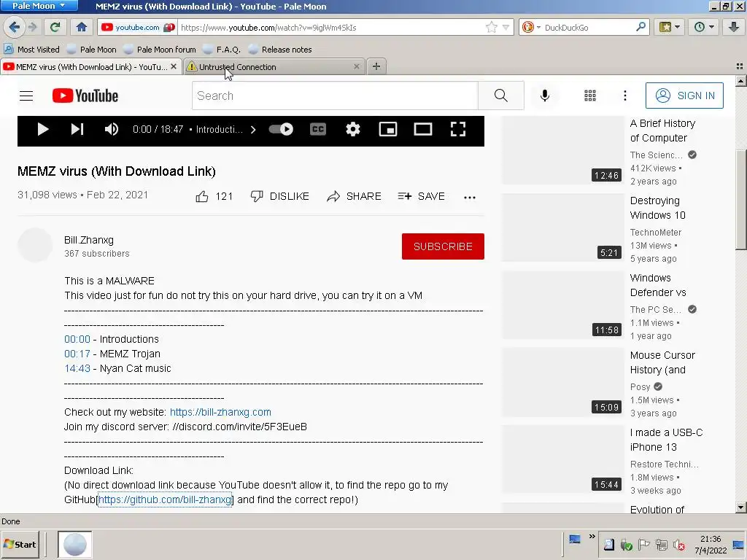The width and height of the screenshot is (747, 560).
Task: Open the browser home page icon
Action: coord(82,27)
